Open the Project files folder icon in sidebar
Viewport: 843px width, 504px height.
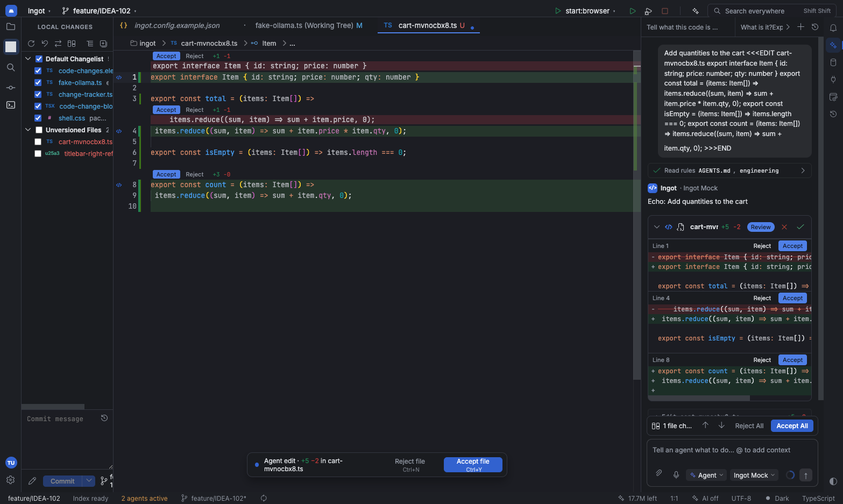click(x=11, y=26)
